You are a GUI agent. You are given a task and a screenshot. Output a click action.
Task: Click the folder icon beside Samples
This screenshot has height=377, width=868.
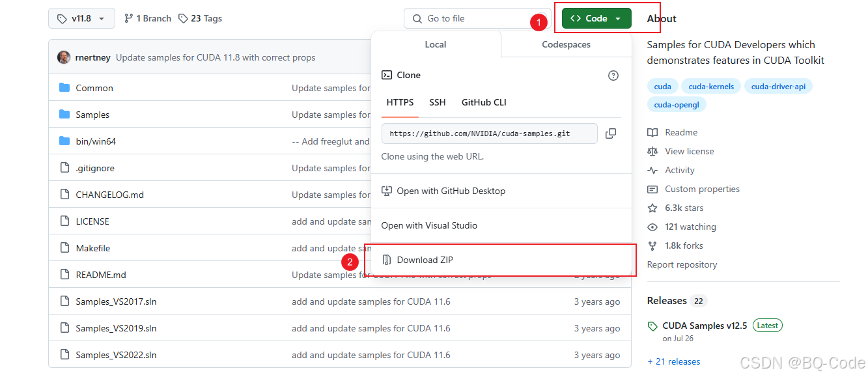(64, 115)
